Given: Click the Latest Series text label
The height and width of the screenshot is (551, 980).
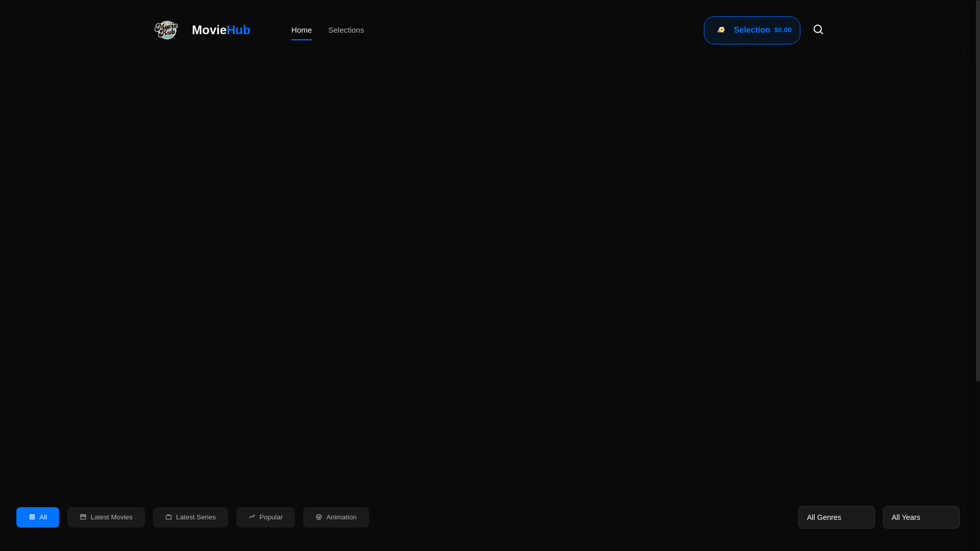Looking at the screenshot, I should [196, 517].
